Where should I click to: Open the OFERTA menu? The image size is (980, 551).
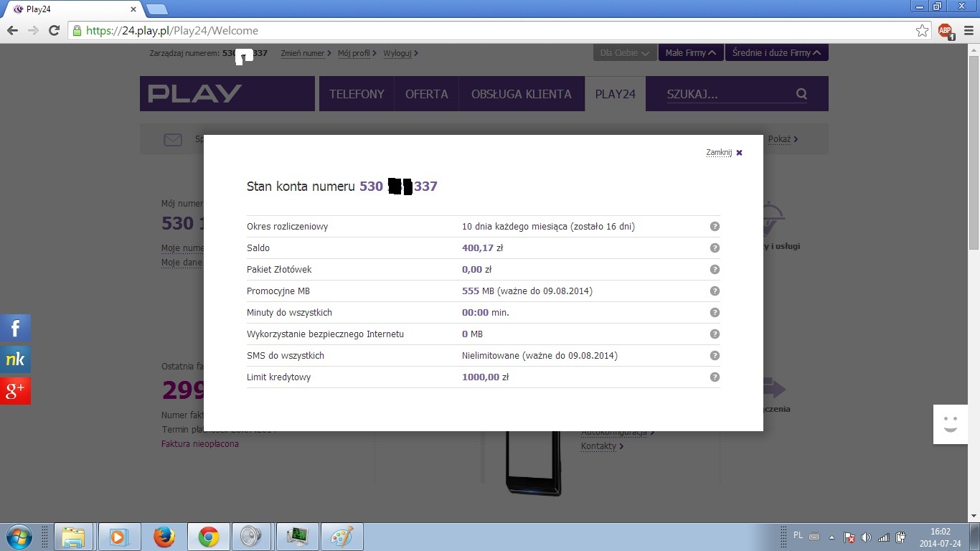pos(426,94)
